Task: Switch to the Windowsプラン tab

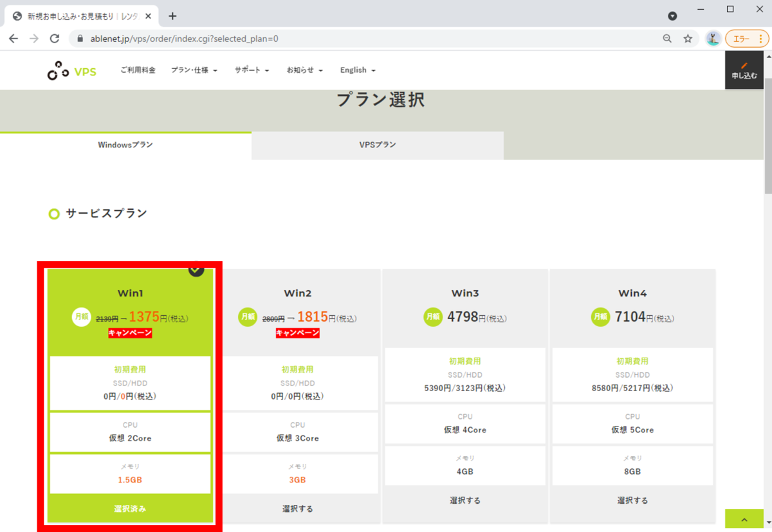Action: tap(125, 146)
